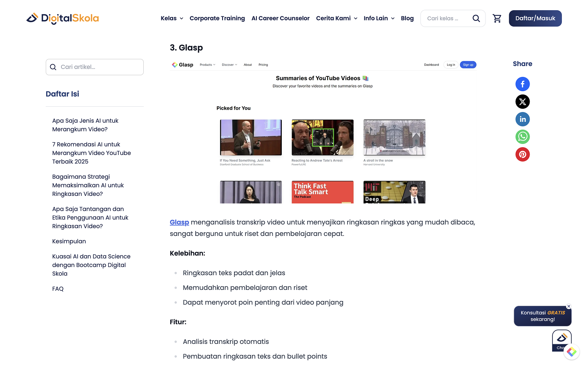Click the colorful Glasp extension icon
Viewport: 588px width, 368px height.
click(572, 352)
